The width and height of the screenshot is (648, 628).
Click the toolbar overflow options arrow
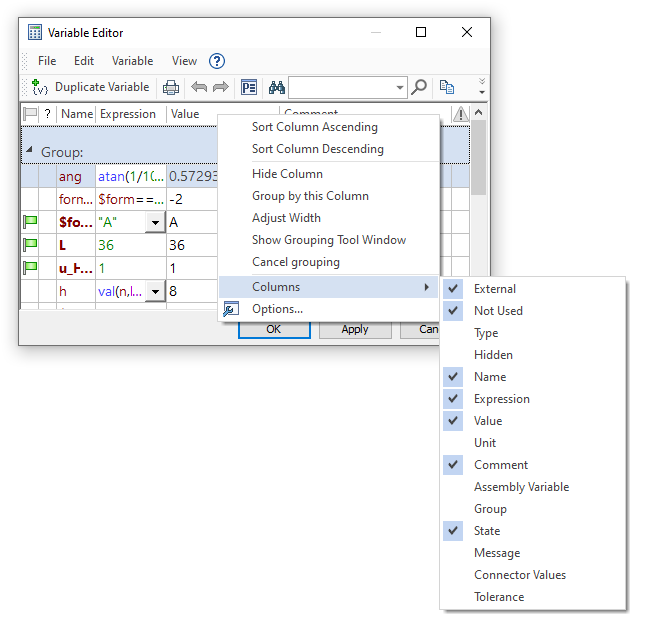[x=482, y=86]
